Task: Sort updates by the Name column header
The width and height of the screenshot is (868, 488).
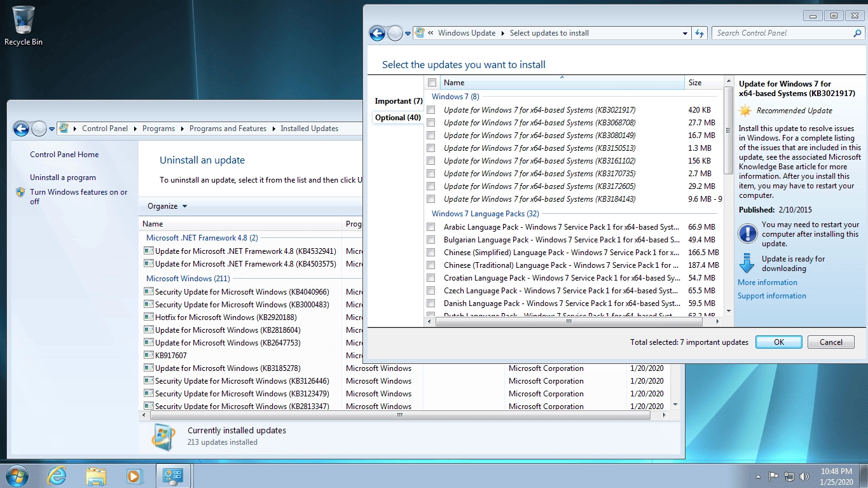Action: pyautogui.click(x=561, y=83)
